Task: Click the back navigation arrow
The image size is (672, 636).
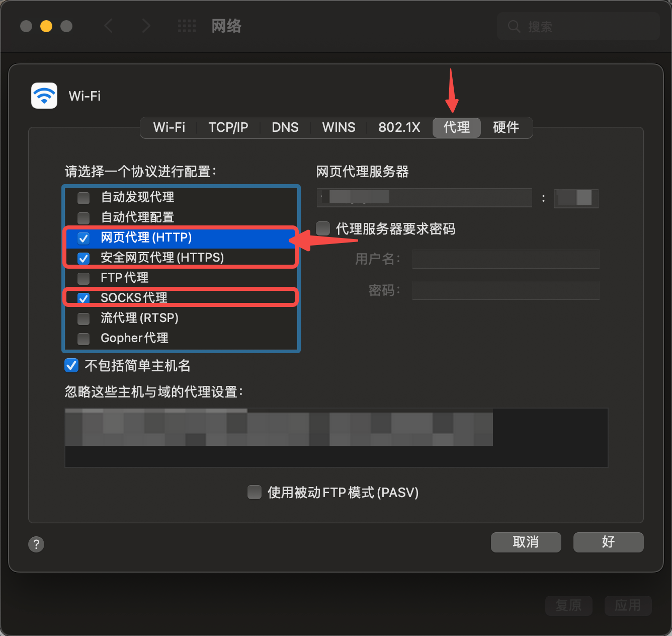Action: [108, 26]
